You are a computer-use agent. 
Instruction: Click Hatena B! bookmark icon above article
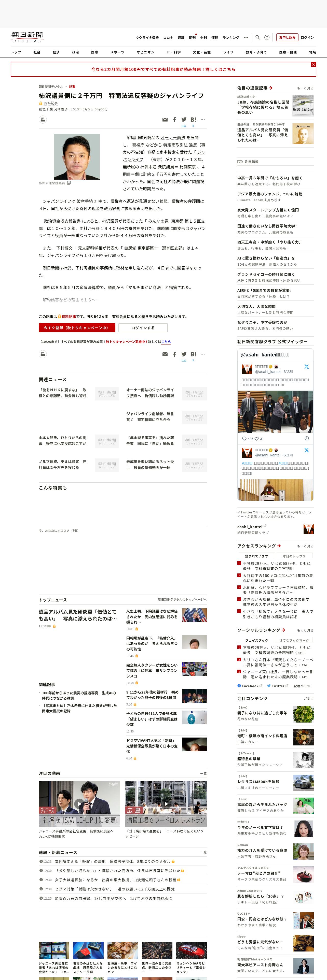click(x=193, y=120)
